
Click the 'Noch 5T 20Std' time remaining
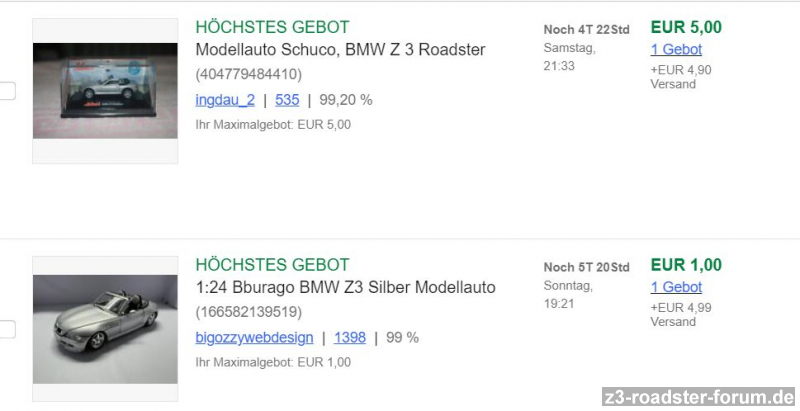[x=586, y=267]
